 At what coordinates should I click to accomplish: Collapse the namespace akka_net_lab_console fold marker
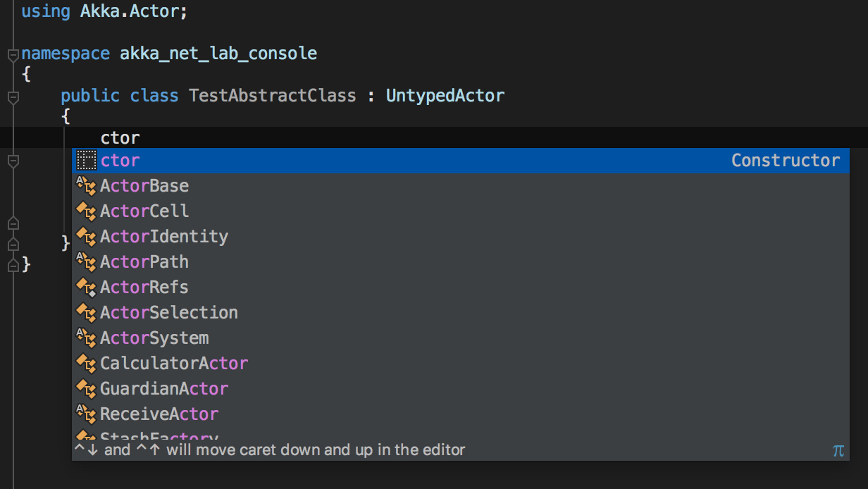pos(12,54)
